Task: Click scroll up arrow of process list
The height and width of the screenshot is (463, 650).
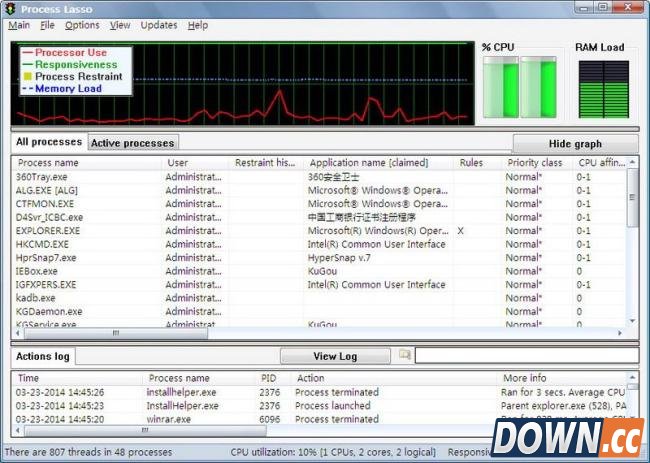Action: click(x=633, y=162)
